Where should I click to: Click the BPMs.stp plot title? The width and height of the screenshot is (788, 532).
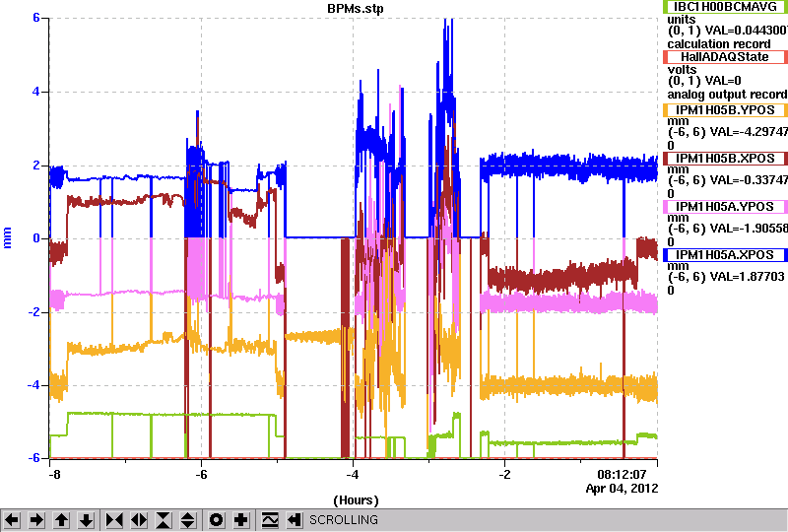pyautogui.click(x=356, y=9)
